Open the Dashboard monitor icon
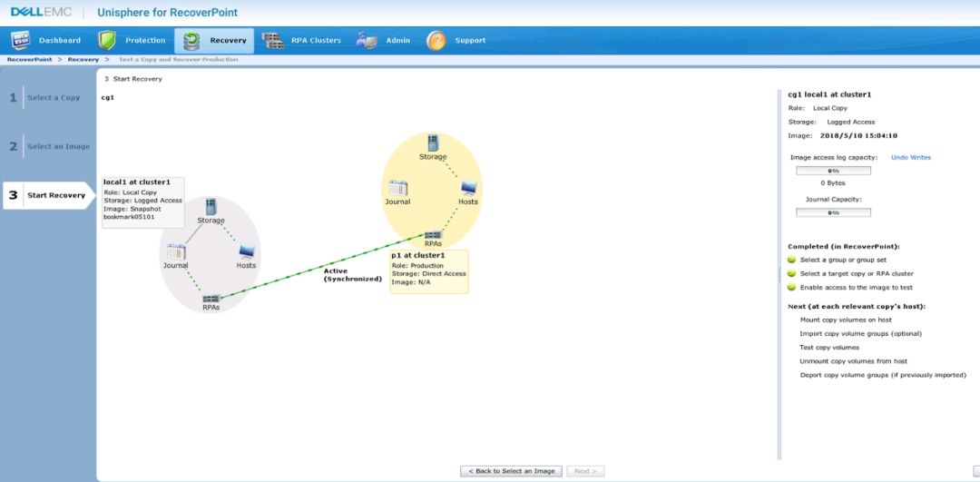Screen dimensions: 980x482 tap(21, 41)
